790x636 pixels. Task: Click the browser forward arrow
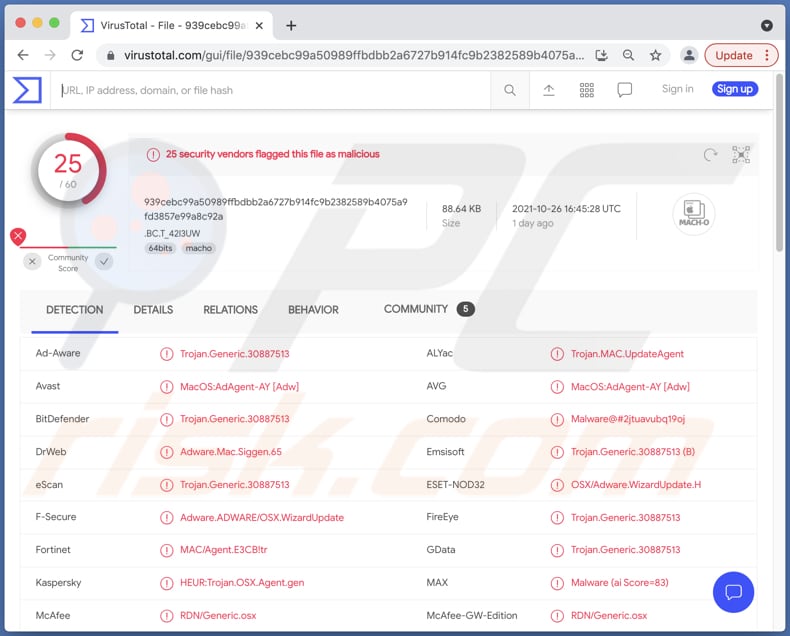50,55
